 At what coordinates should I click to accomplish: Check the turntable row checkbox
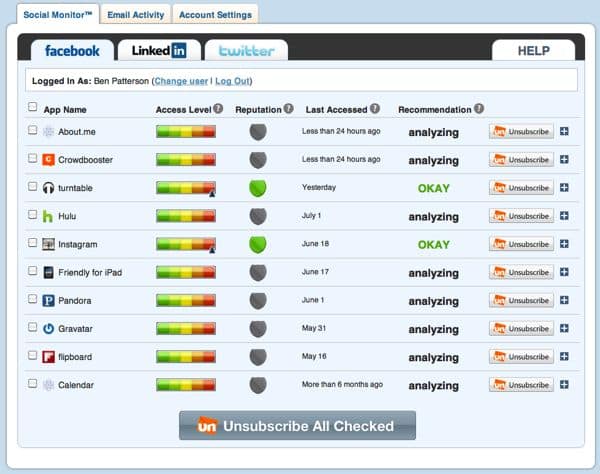[x=33, y=186]
